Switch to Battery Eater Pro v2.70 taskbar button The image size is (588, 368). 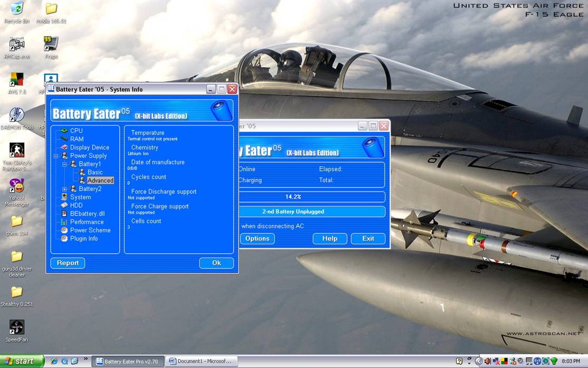tap(128, 361)
